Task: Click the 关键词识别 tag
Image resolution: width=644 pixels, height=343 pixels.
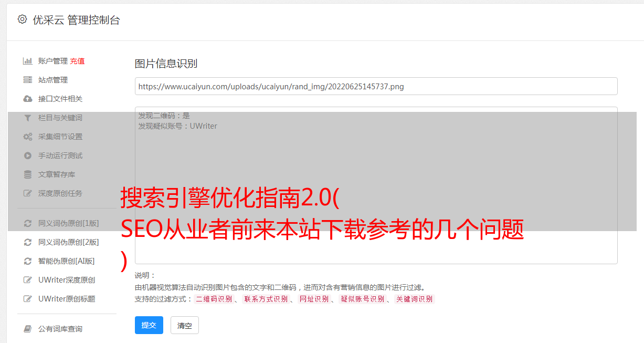Action: tap(414, 299)
